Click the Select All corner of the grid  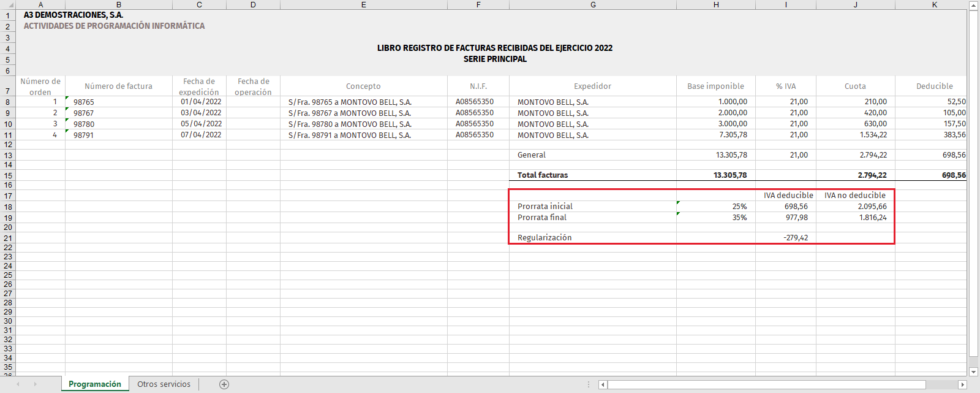[7, 4]
